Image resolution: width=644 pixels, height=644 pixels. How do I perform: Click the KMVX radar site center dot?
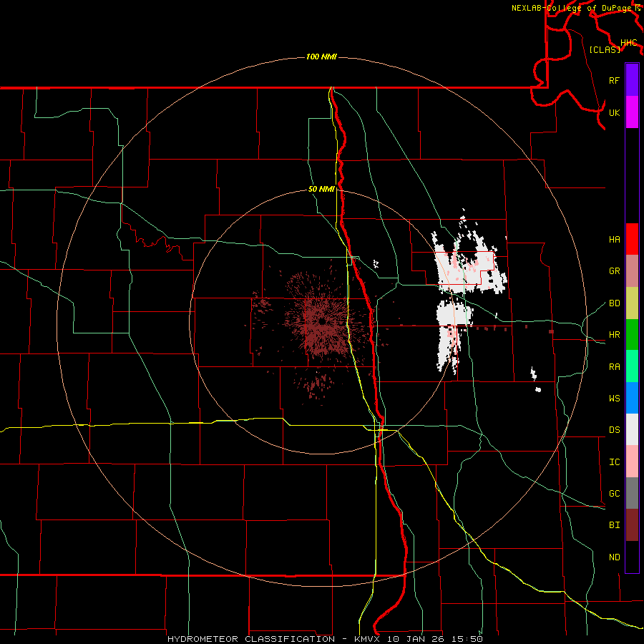(x=323, y=321)
